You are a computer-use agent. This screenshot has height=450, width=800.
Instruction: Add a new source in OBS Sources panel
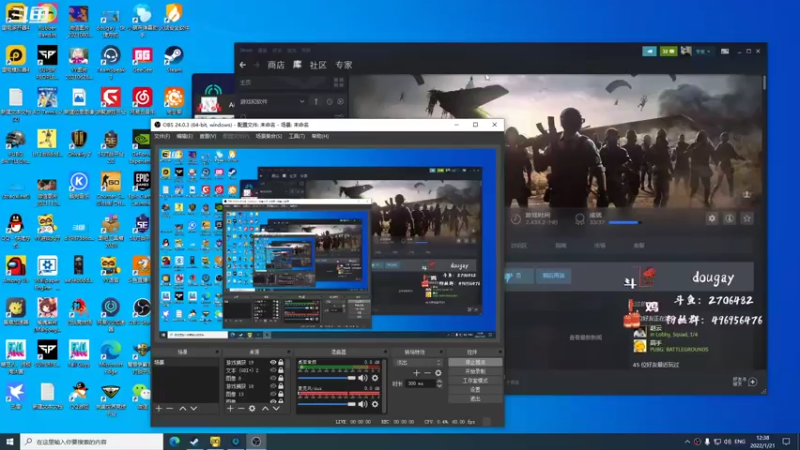click(x=230, y=408)
